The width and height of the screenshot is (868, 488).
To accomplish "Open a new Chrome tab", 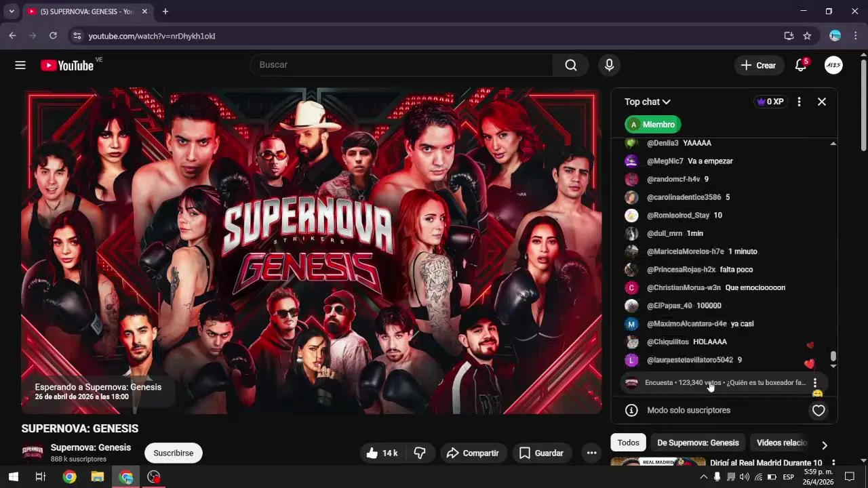I will point(165,12).
